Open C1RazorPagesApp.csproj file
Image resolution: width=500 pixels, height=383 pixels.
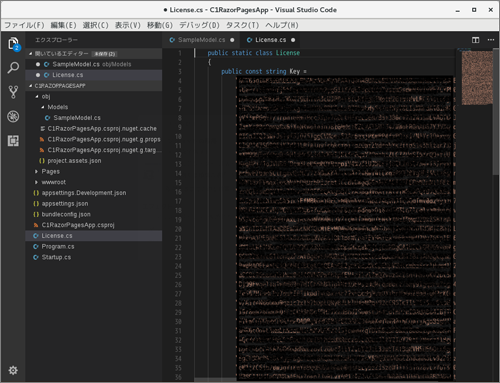click(94, 225)
